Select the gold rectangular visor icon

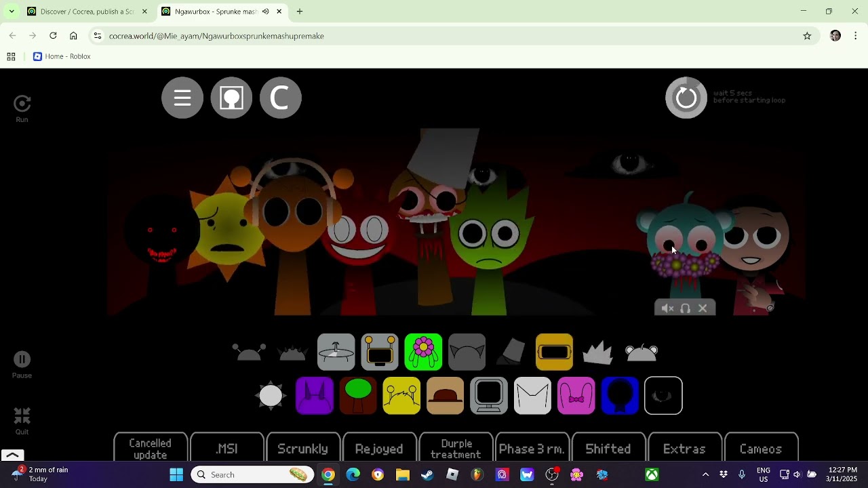[x=555, y=352]
